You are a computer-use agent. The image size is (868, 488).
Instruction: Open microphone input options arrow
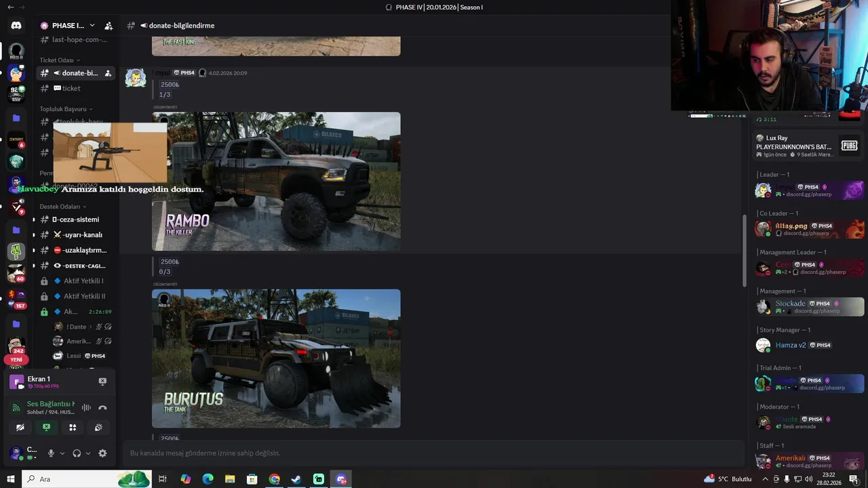pyautogui.click(x=62, y=453)
